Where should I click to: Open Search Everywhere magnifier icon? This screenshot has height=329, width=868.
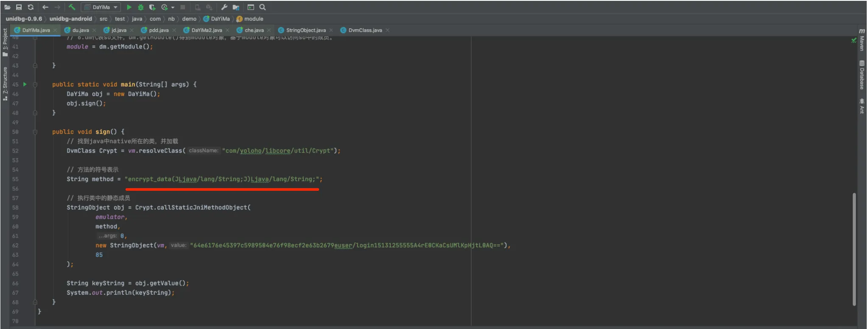click(x=263, y=7)
